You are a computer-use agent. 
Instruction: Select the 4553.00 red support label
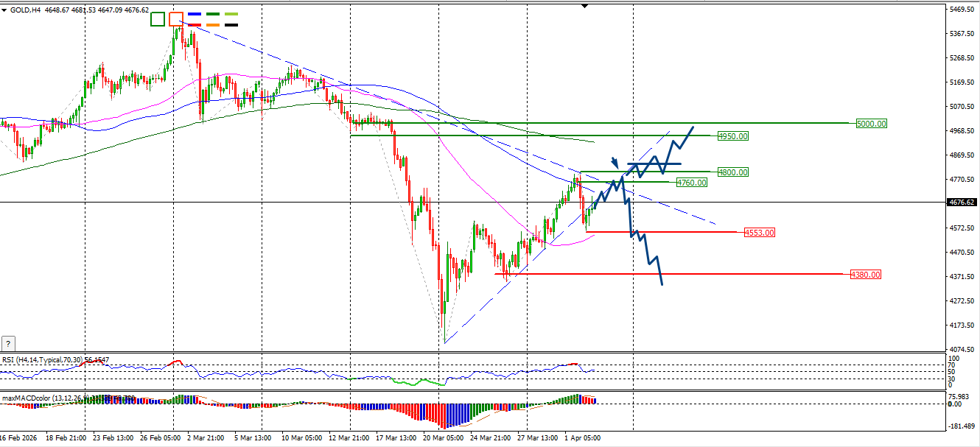(760, 233)
